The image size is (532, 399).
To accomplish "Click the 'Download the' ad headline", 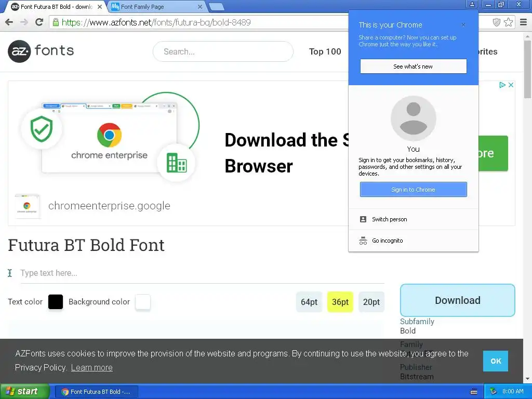I will 281,140.
